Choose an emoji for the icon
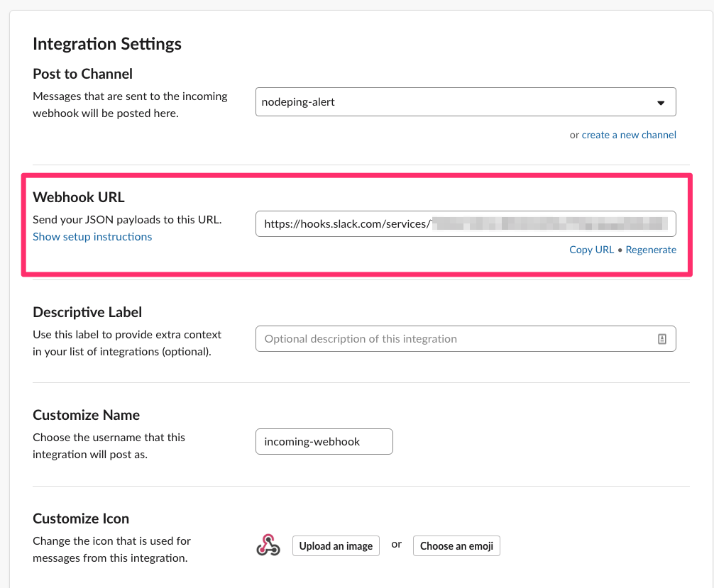714x588 pixels. (x=456, y=546)
